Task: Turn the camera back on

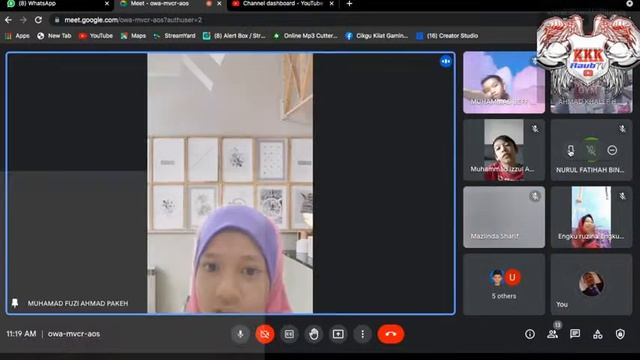Action: point(264,334)
